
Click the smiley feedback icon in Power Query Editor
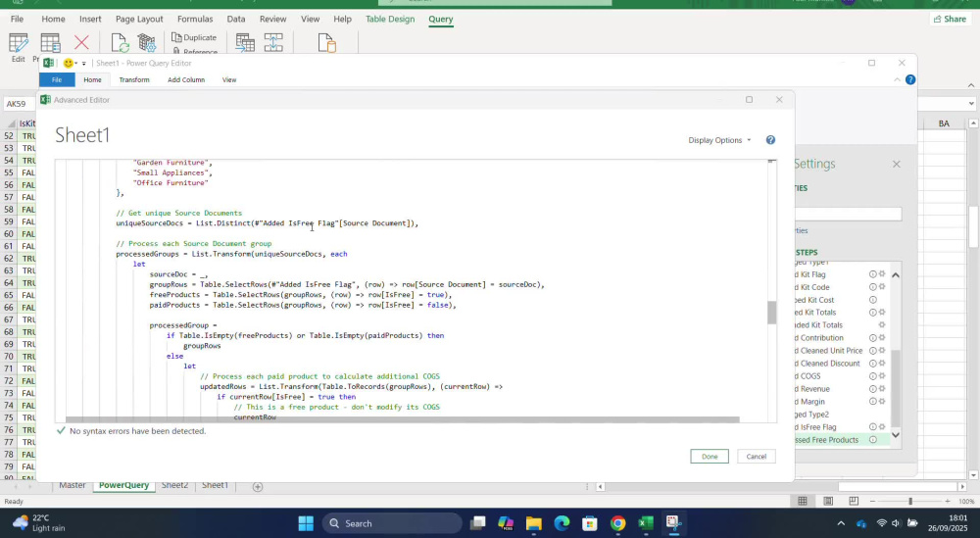[68, 63]
